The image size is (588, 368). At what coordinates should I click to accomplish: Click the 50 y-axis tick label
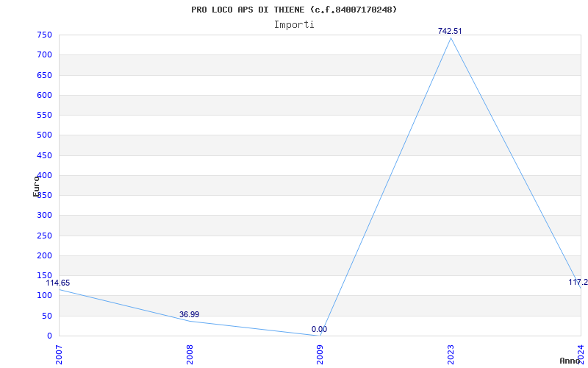46,316
